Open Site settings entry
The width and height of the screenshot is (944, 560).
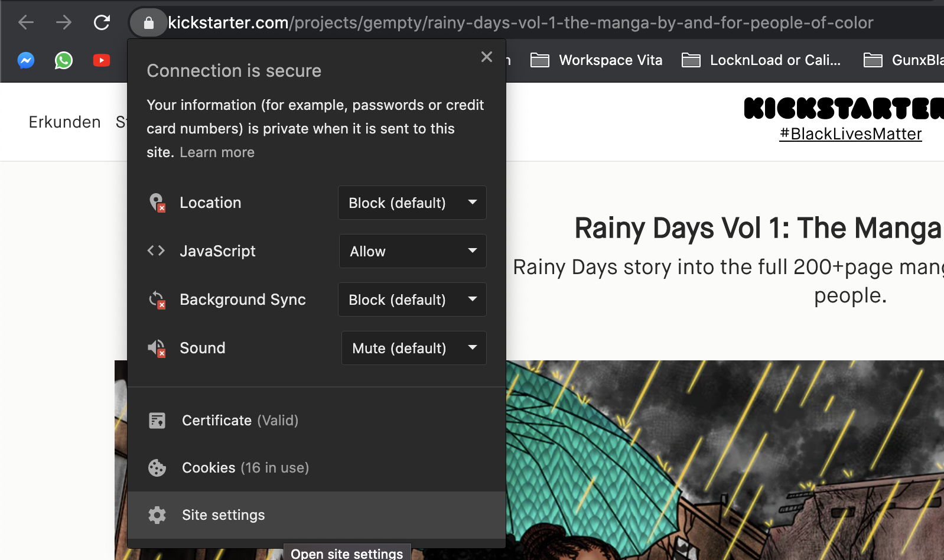pyautogui.click(x=317, y=515)
